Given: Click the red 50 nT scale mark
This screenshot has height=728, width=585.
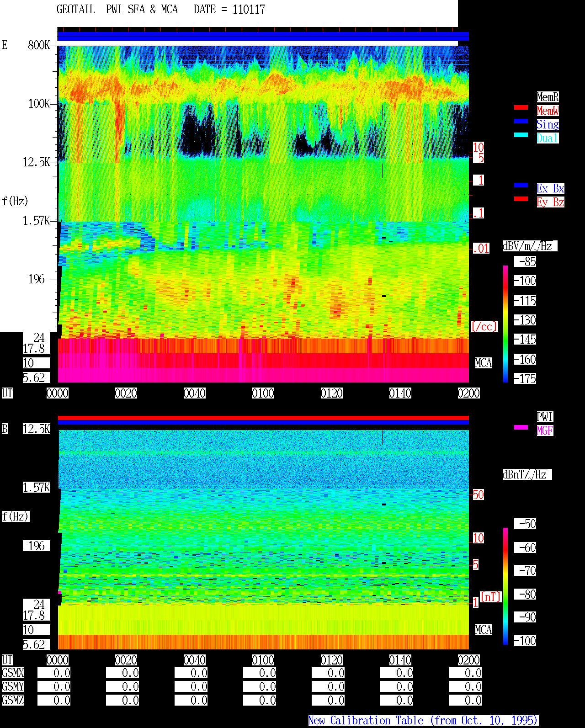Looking at the screenshot, I should [478, 494].
